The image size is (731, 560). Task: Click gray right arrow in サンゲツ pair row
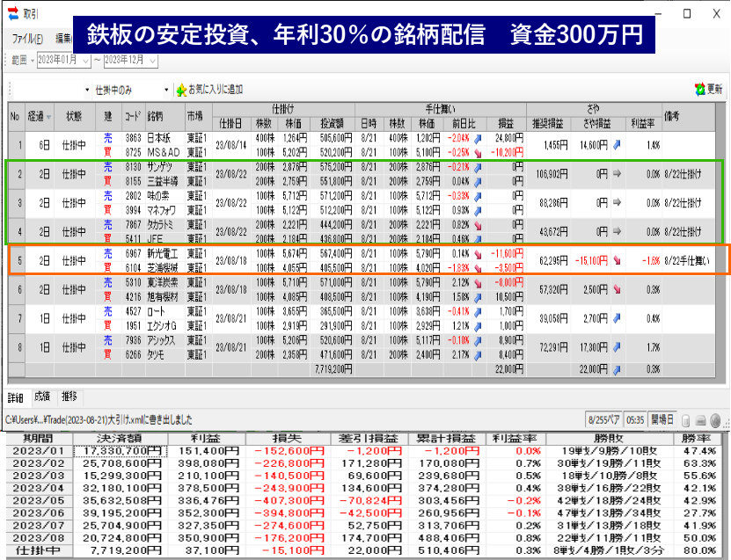point(616,173)
